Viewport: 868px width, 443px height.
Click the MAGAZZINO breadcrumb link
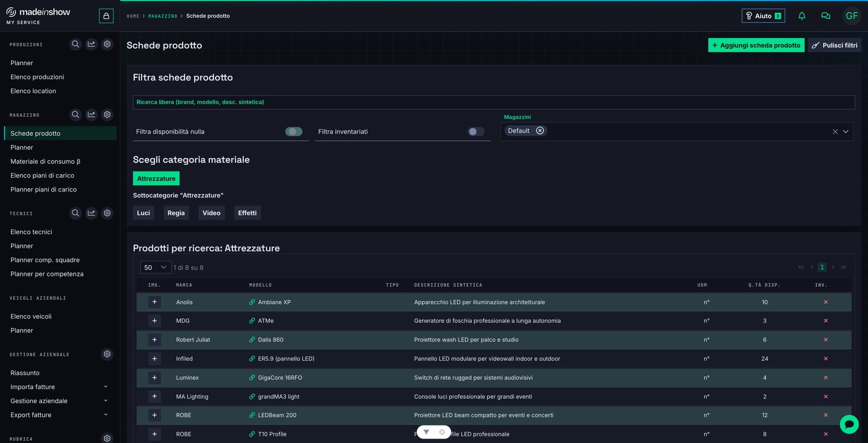[x=163, y=16]
